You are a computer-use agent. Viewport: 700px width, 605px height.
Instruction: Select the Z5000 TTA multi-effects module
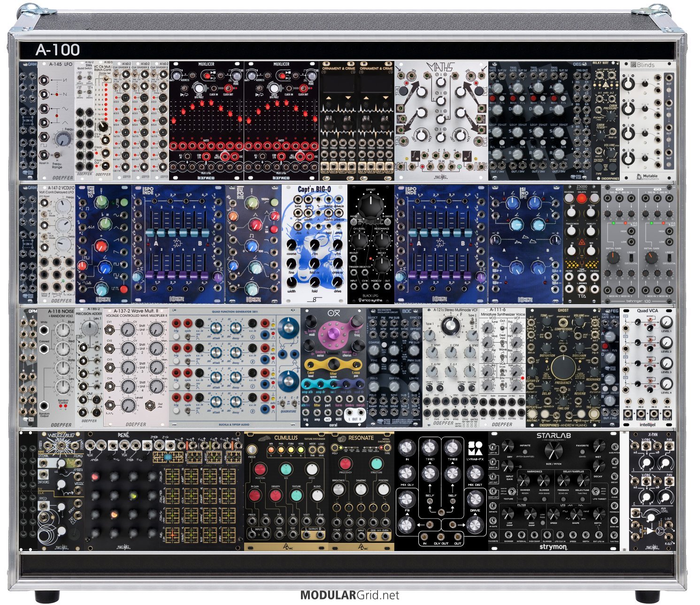tap(582, 244)
